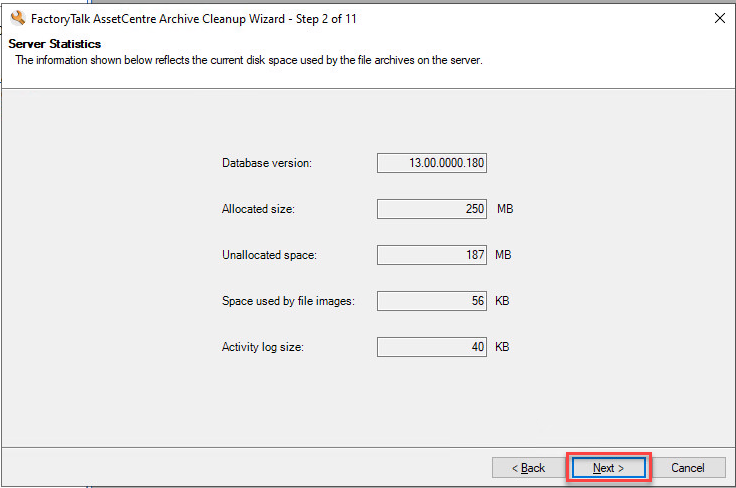The height and width of the screenshot is (488, 736).
Task: Click Space used by file images field
Action: click(x=432, y=301)
